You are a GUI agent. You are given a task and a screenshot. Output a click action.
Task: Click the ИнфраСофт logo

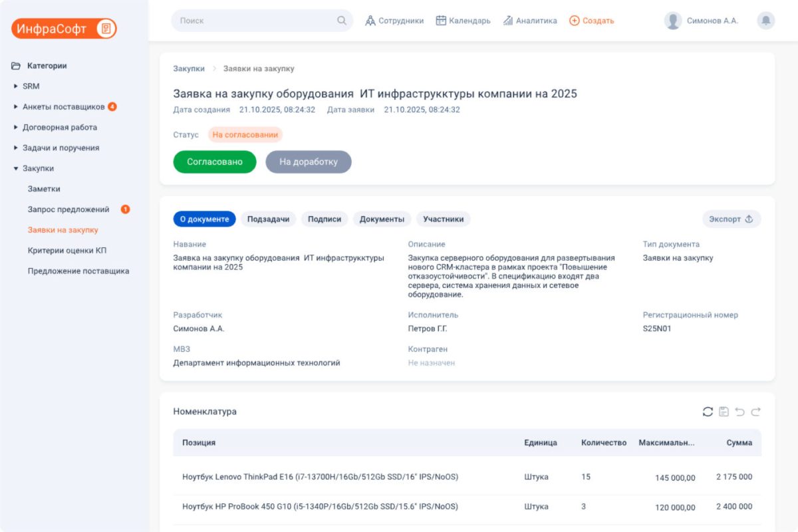tap(64, 29)
